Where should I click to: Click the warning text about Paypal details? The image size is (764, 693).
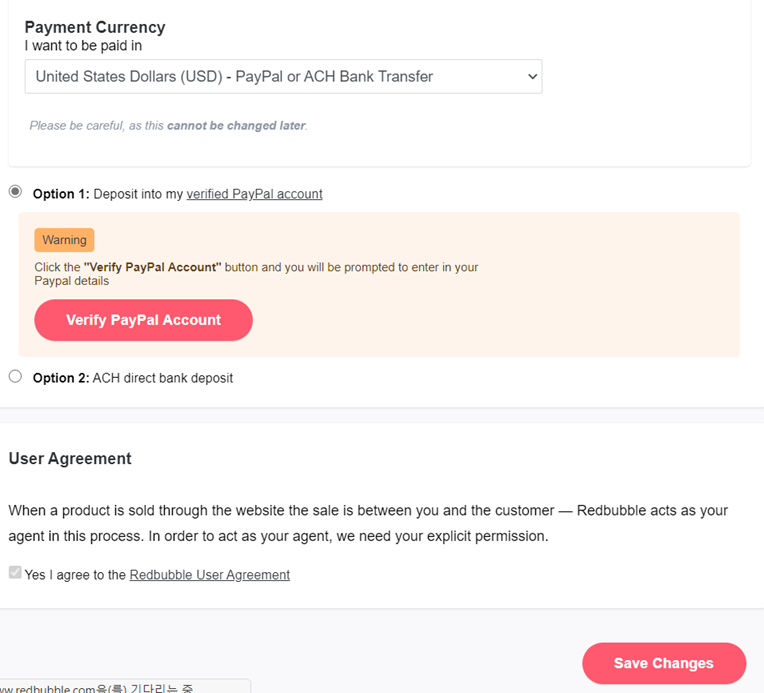pos(256,274)
